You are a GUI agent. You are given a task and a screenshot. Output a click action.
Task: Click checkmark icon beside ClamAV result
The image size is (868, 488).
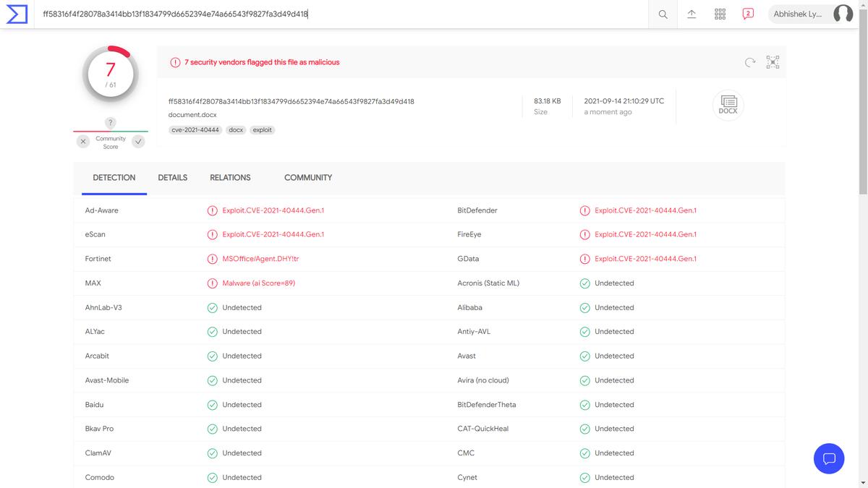click(212, 453)
